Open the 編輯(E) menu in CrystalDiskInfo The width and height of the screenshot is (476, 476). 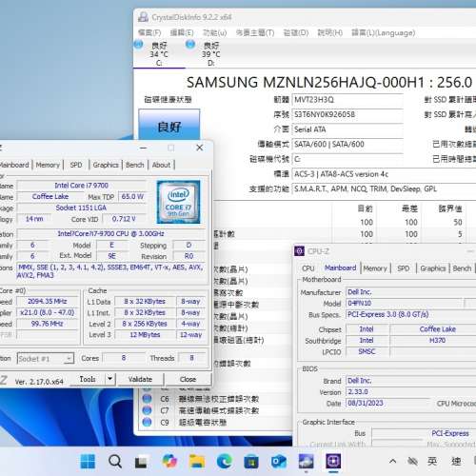click(182, 32)
